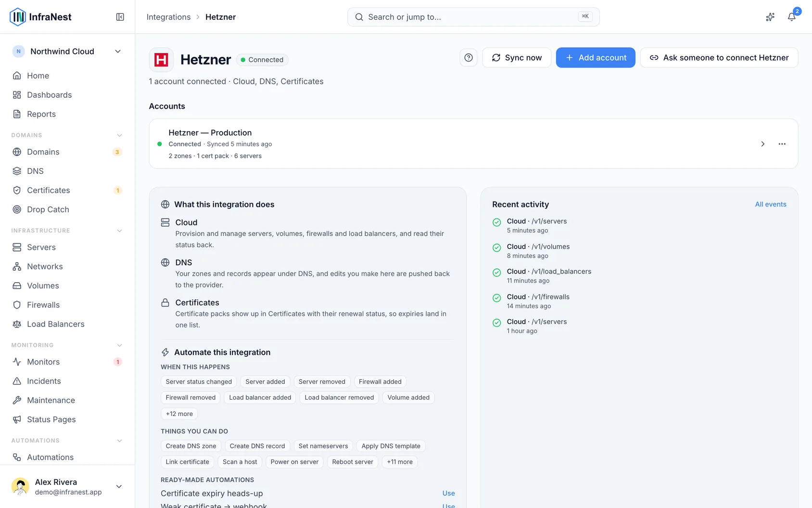
Task: Click the Certificates shield icon in sidebar
Action: pos(17,190)
